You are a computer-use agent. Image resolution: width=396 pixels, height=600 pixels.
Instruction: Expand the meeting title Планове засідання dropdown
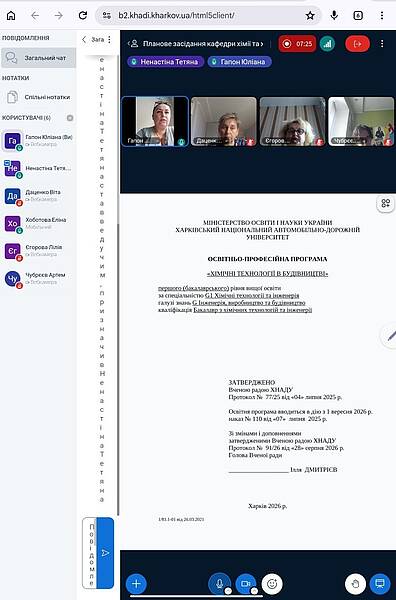197,44
